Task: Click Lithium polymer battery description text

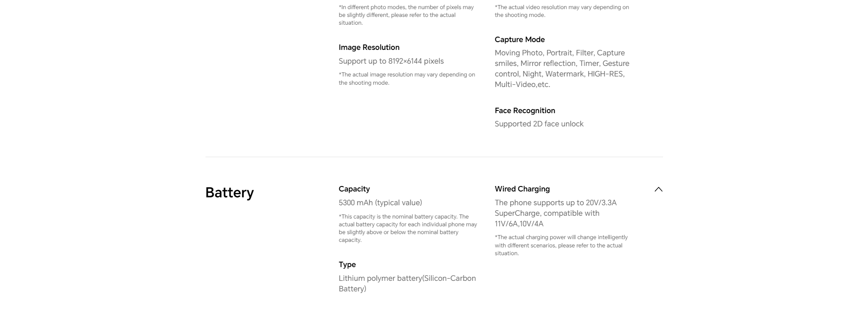Action: [407, 284]
